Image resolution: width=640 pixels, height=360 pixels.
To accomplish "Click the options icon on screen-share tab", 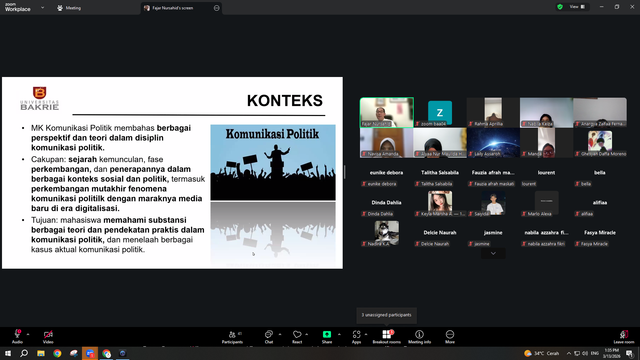I will (x=216, y=8).
